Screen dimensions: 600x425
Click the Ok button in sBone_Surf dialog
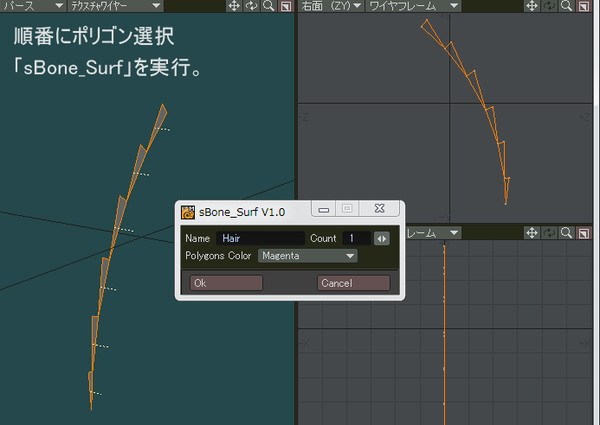[x=226, y=283]
